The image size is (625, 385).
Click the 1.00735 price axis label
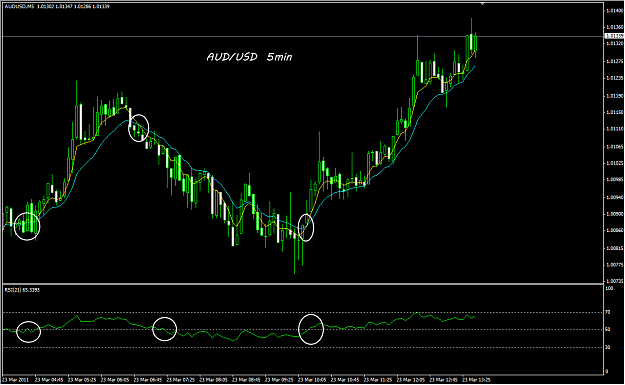(614, 281)
